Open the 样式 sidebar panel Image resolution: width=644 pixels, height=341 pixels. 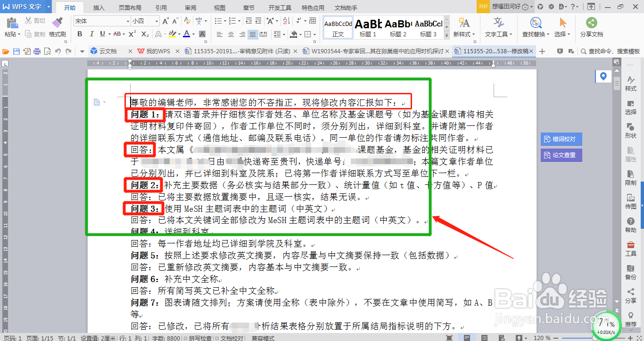[x=630, y=84]
